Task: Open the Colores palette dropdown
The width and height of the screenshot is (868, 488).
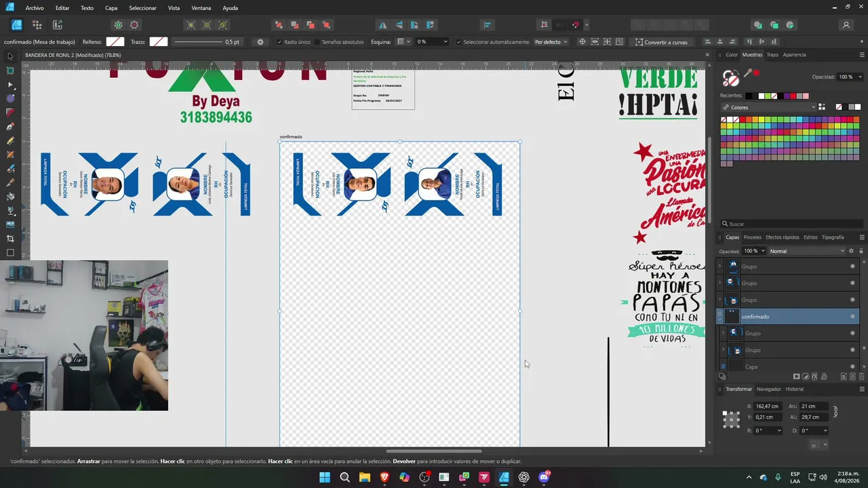Action: tap(769, 107)
